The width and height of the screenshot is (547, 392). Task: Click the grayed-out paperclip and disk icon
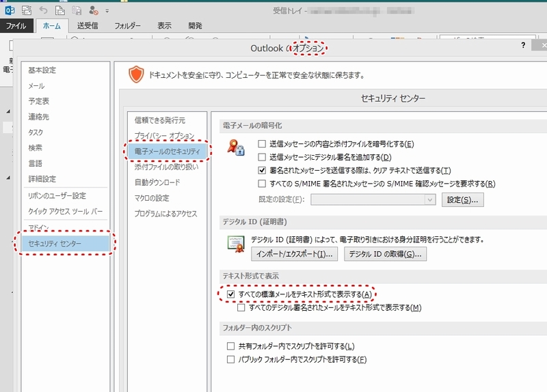77,10
